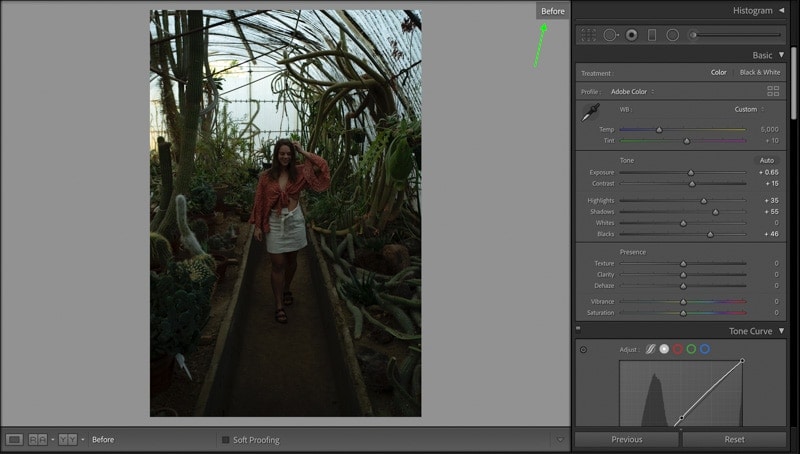Select the Spot Removal tool
800x454 pixels.
pos(610,35)
